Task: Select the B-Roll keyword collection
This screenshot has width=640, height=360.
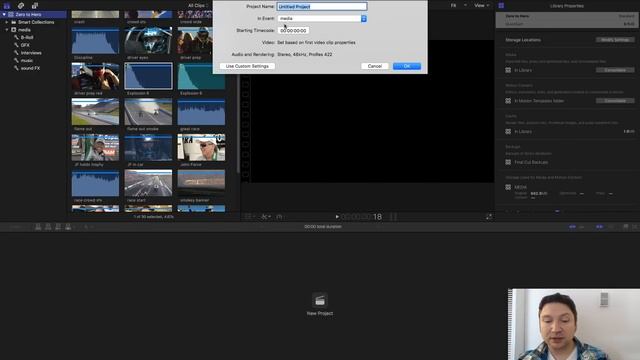Action: pyautogui.click(x=27, y=37)
